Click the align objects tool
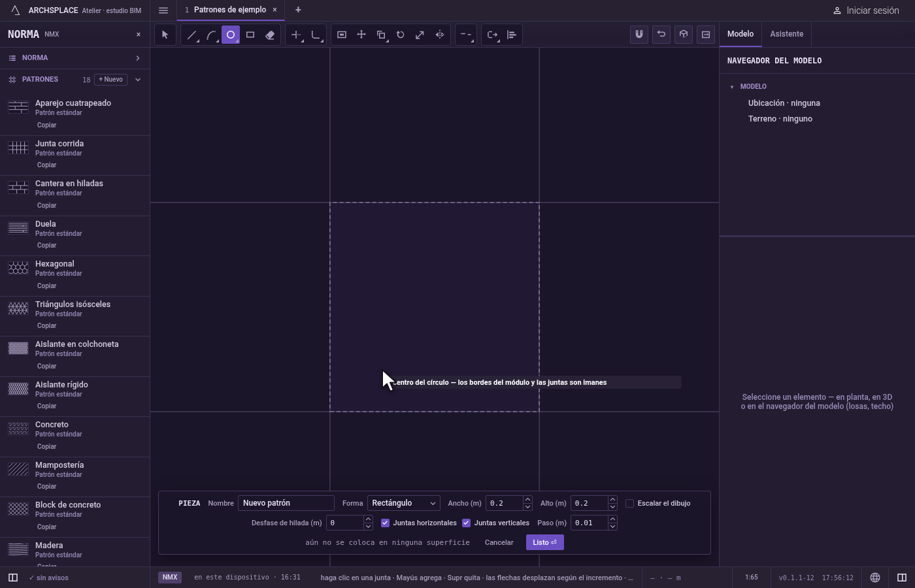Screen dimensions: 915x588 pos(512,35)
